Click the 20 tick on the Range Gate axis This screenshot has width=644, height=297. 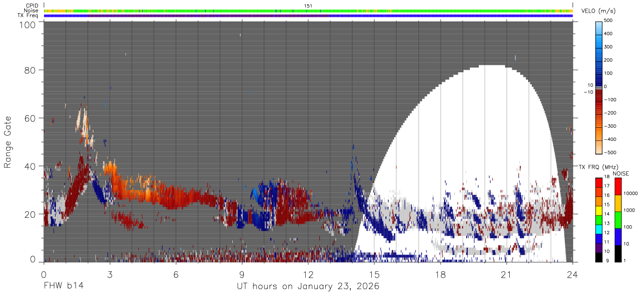30,214
